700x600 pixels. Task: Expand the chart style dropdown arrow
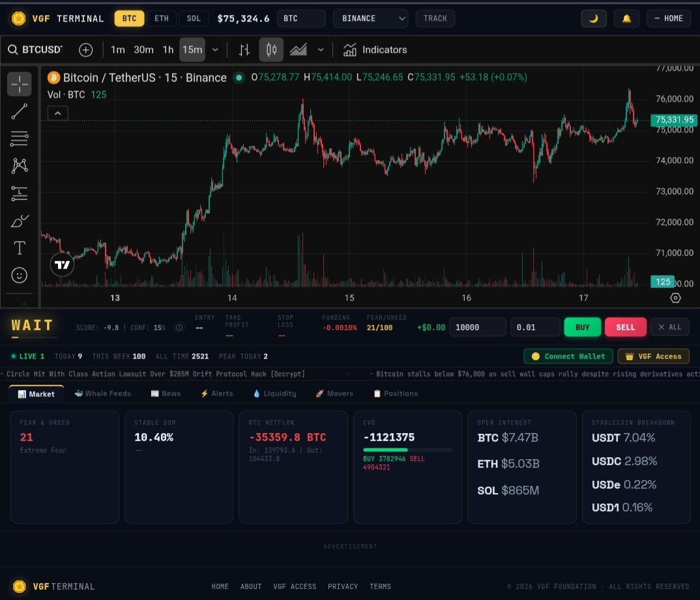click(321, 50)
